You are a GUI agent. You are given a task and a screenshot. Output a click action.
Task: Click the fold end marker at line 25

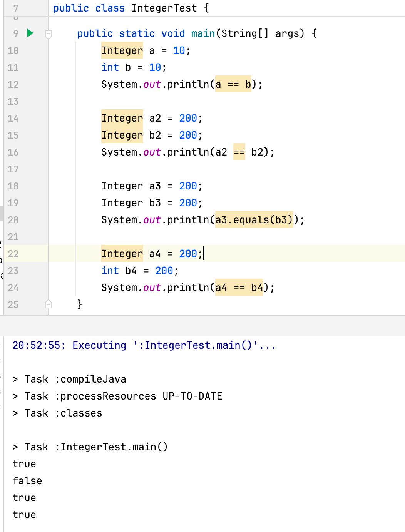[49, 304]
